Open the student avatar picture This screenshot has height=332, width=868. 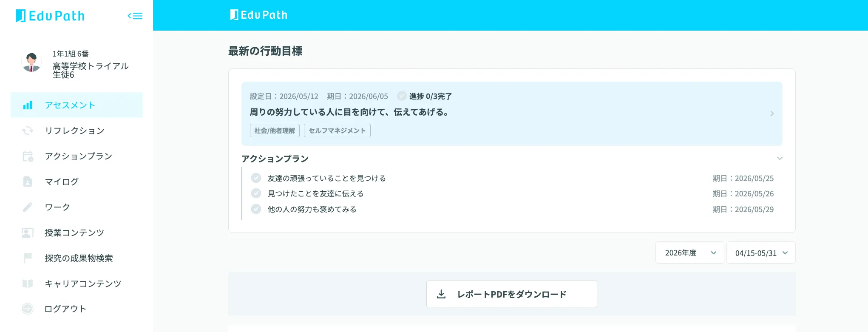(x=31, y=62)
